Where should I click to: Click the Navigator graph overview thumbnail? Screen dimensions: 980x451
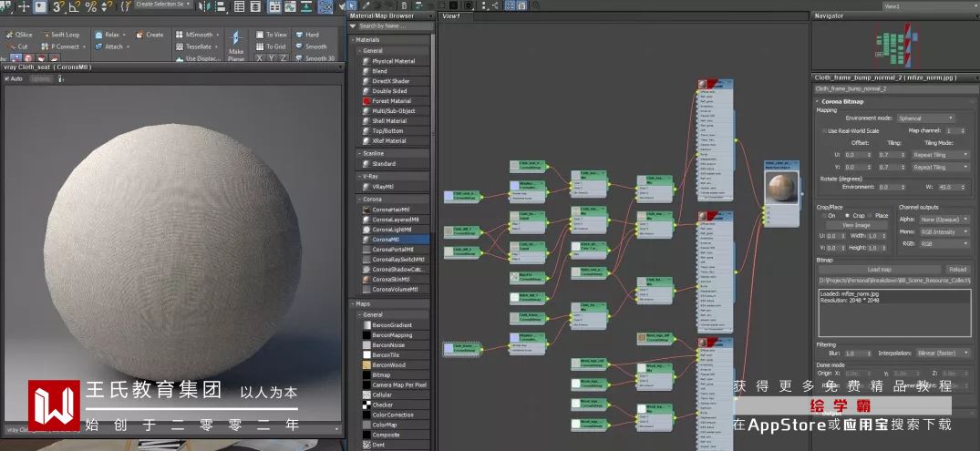coord(895,46)
